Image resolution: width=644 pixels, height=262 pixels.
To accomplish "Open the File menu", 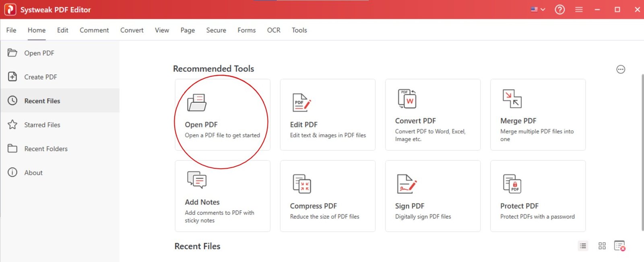I will (x=11, y=30).
